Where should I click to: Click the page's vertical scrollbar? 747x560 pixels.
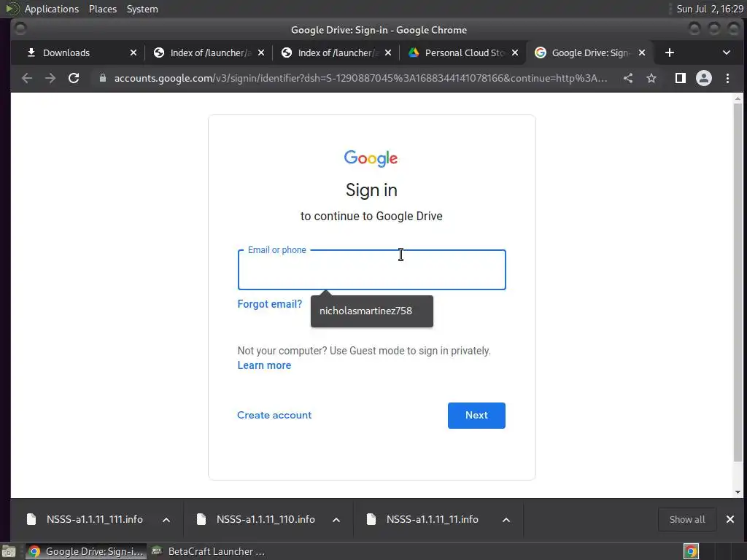pos(738,283)
